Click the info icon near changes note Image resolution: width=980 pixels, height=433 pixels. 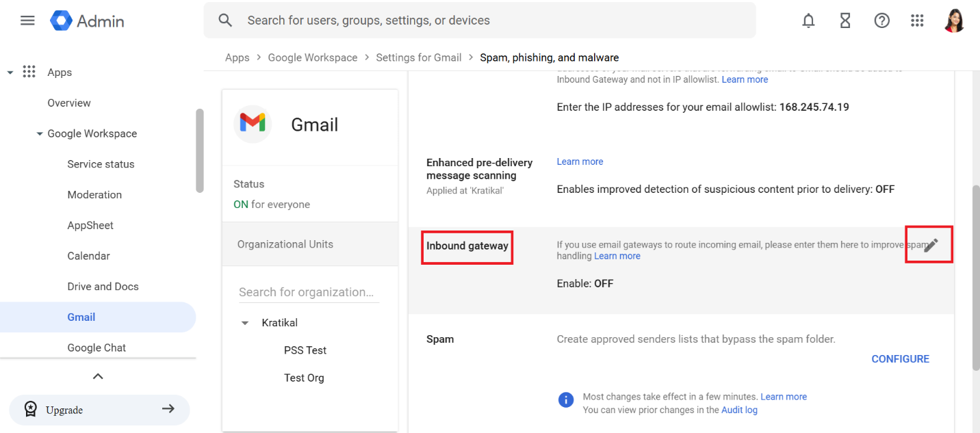click(566, 399)
